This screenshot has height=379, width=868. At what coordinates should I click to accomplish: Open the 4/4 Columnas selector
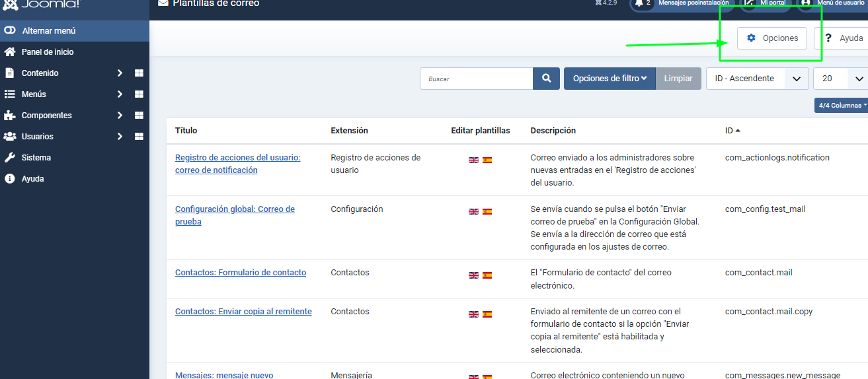coord(842,106)
